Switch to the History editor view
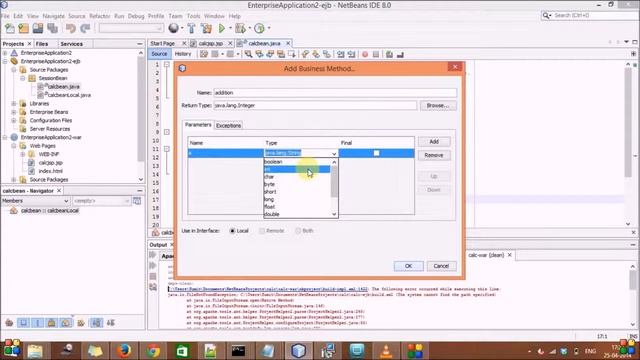 point(183,54)
